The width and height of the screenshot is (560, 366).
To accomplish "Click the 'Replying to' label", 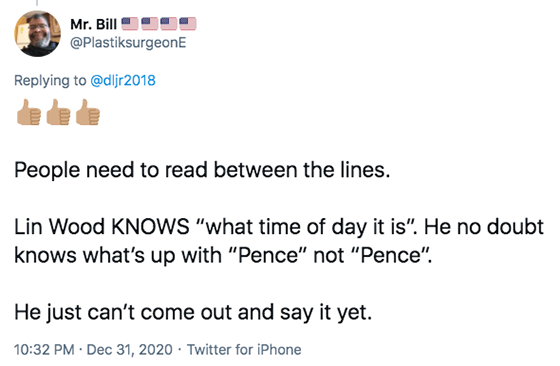I will pyautogui.click(x=50, y=81).
